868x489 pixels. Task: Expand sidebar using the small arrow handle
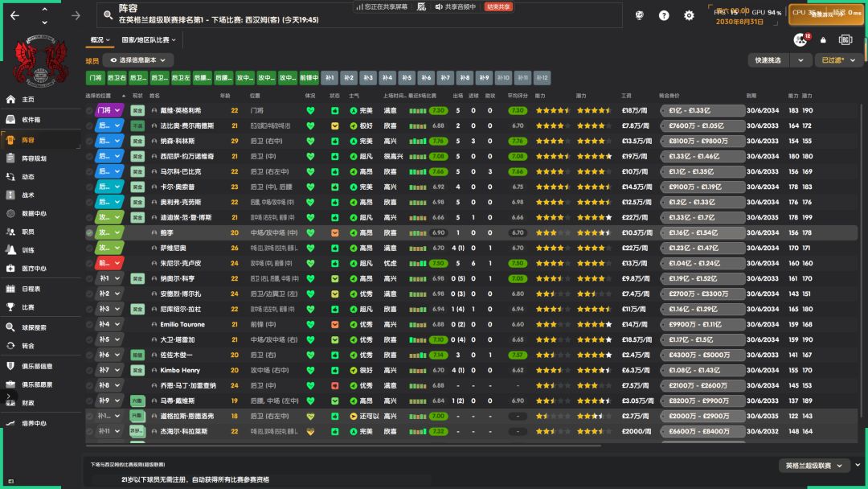7,396
